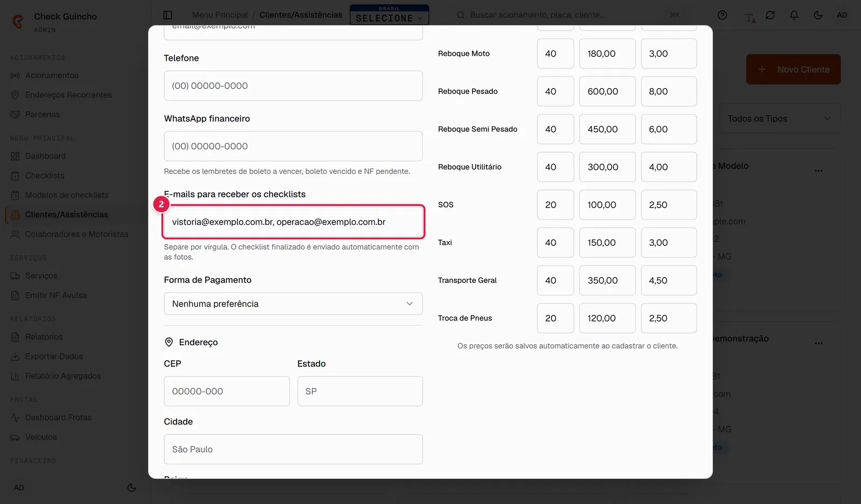861x504 pixels.
Task: Open the AD profile in sidebar footer
Action: click(19, 487)
